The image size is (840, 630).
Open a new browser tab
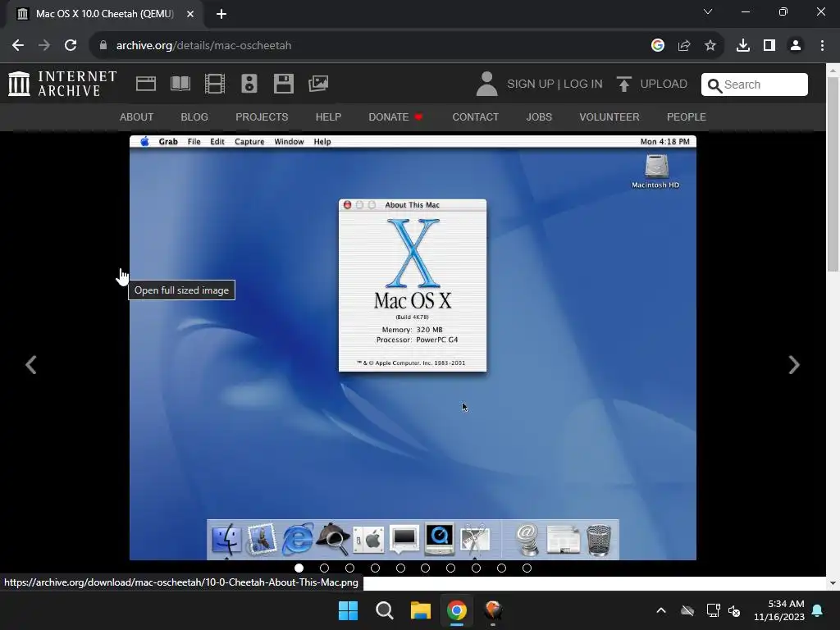pyautogui.click(x=221, y=14)
